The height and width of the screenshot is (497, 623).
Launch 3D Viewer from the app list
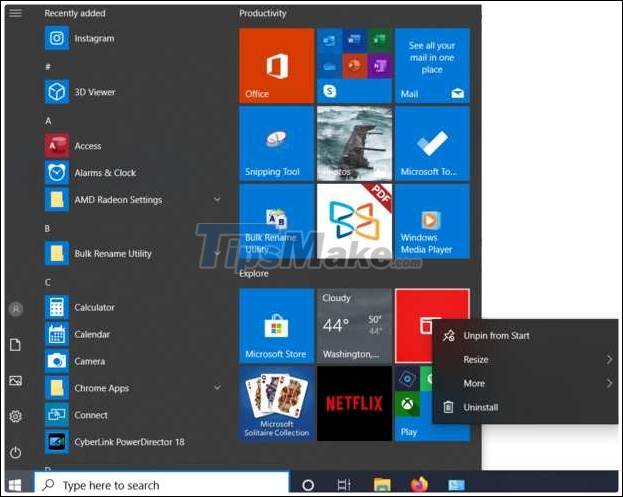click(x=133, y=92)
